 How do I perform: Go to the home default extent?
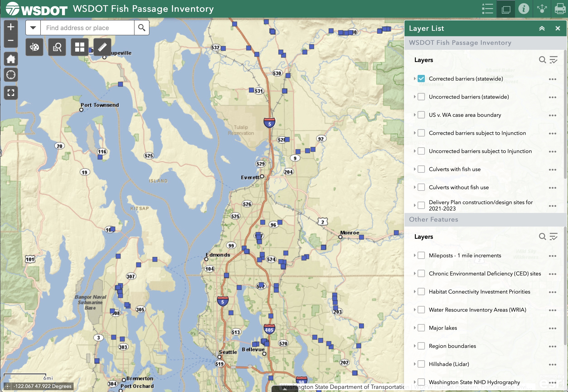tap(11, 59)
